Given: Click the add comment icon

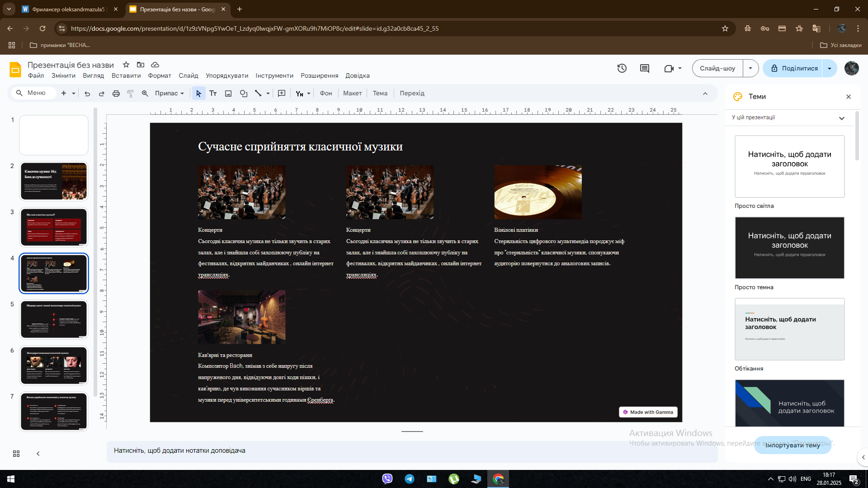Looking at the screenshot, I should pos(282,94).
